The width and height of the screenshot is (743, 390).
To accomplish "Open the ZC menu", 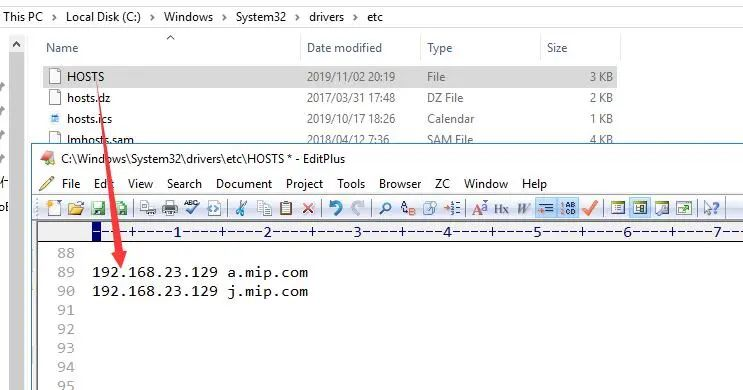I will coord(442,184).
